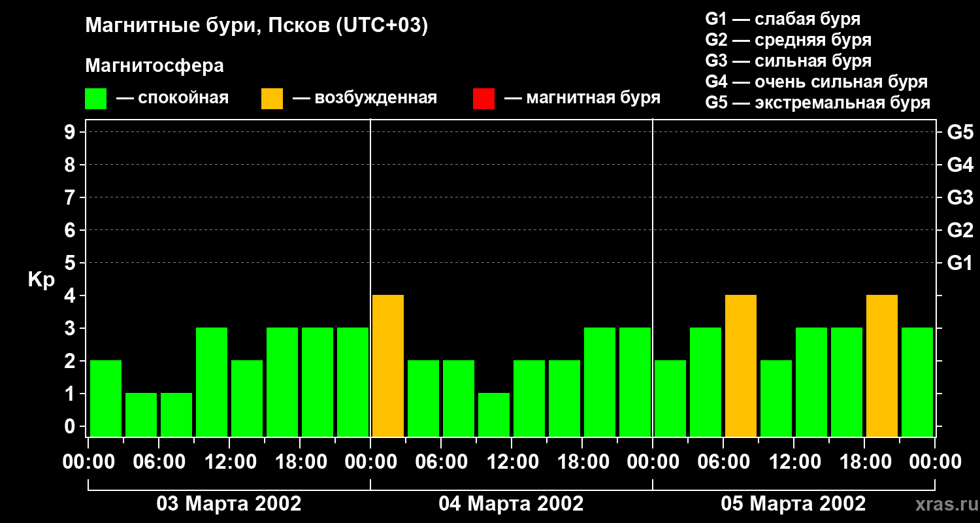Click the 'Kp' axis label
The width and height of the screenshot is (980, 523).
[x=41, y=279]
